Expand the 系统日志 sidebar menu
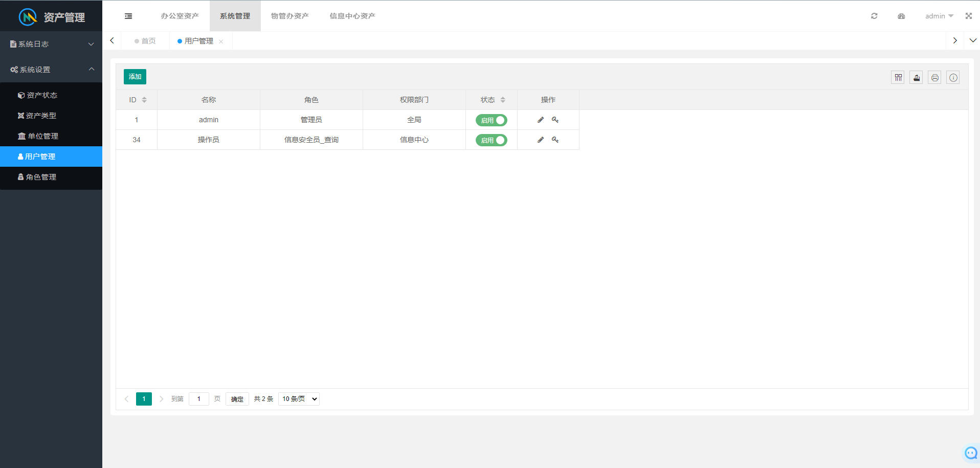The image size is (980, 468). [51, 44]
